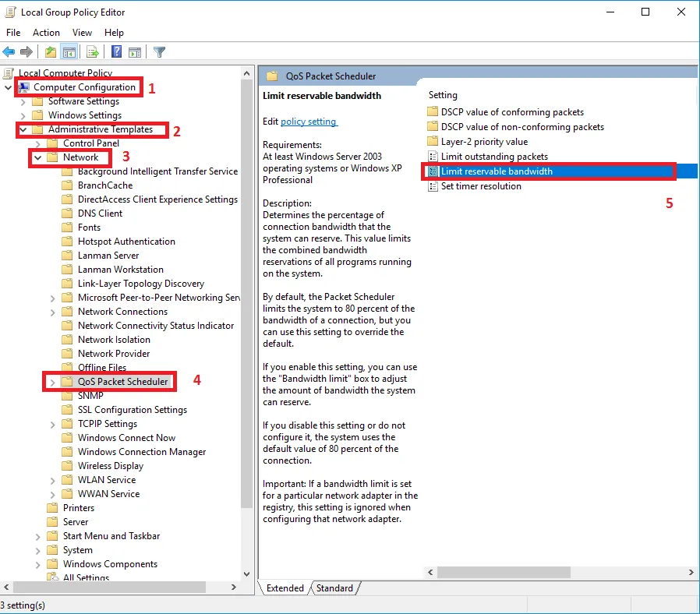
Task: Select the Set timer resolution setting
Action: 480,186
